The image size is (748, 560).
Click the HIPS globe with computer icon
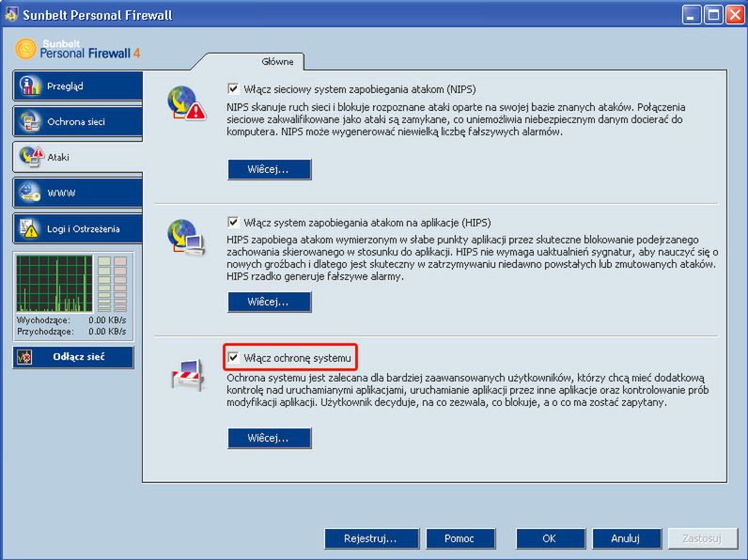[x=186, y=237]
